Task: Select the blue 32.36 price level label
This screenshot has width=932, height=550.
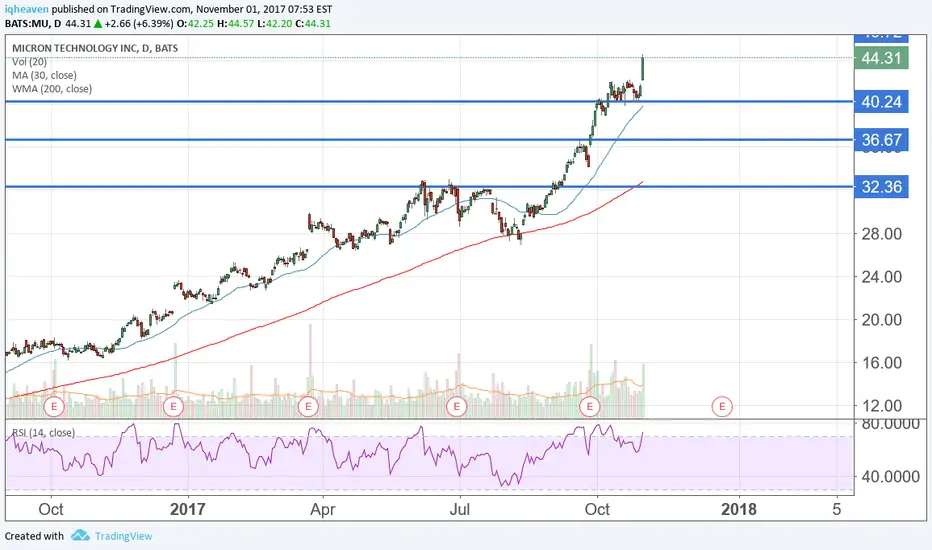Action: tap(881, 187)
